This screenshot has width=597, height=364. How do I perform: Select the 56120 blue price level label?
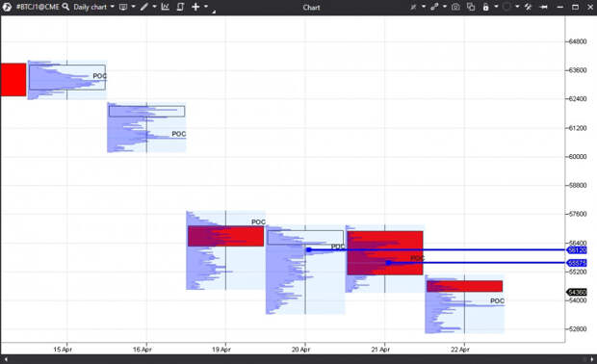577,250
